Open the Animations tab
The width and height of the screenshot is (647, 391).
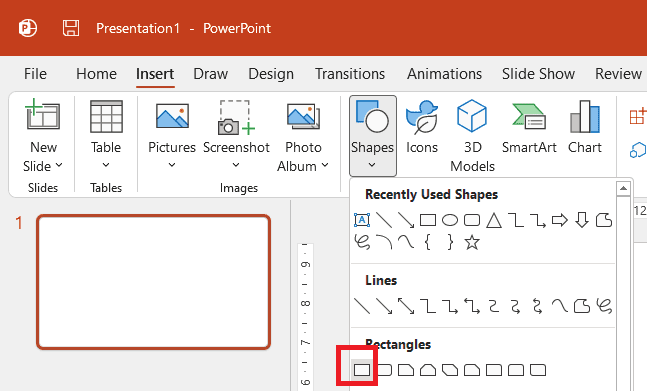[x=444, y=74]
